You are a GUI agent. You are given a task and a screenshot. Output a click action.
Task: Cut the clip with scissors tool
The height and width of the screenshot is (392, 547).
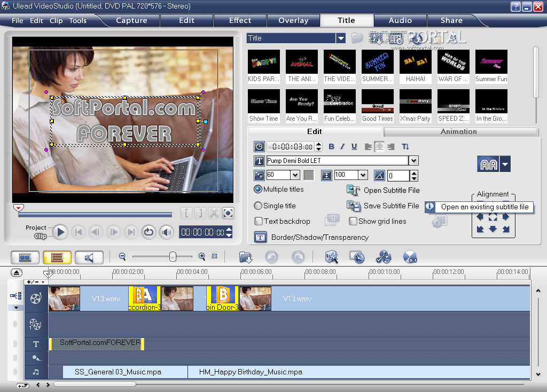point(214,213)
